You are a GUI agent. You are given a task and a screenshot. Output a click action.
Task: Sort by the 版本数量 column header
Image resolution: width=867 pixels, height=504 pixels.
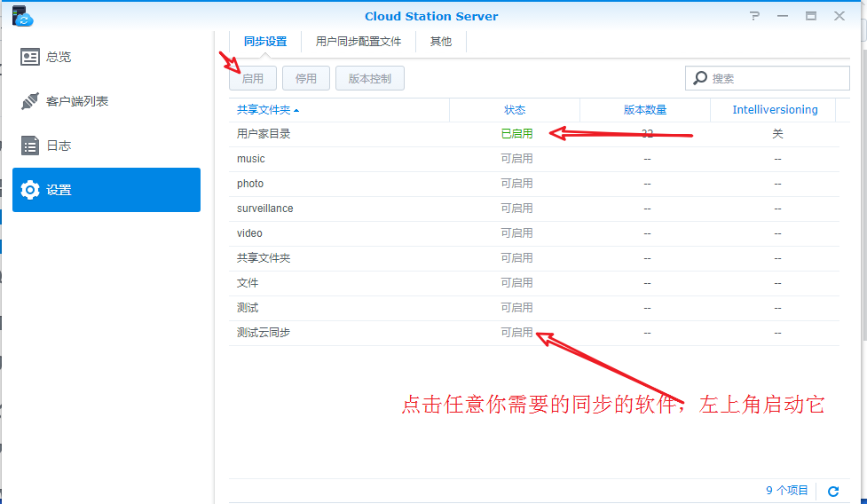(645, 110)
